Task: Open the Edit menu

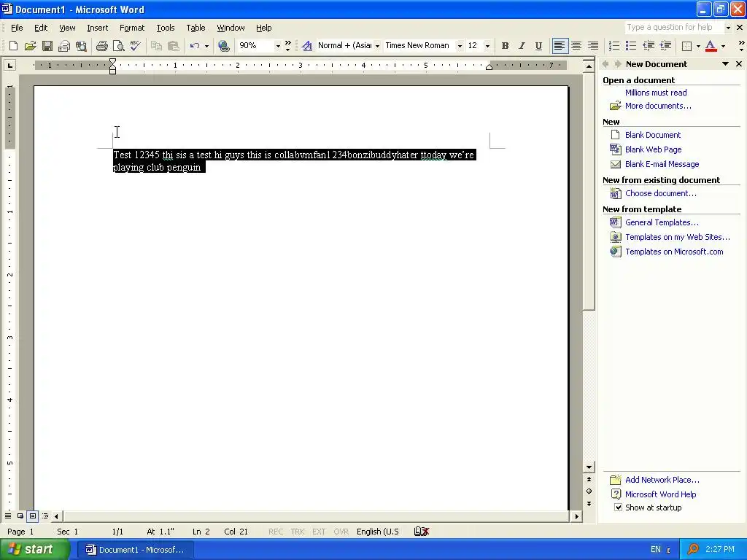Action: [x=41, y=28]
